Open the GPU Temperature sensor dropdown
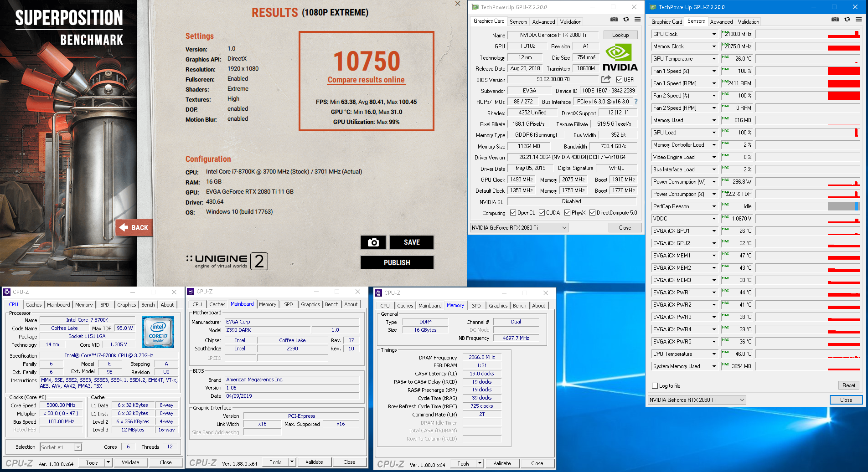This screenshot has width=868, height=472. pyautogui.click(x=714, y=59)
